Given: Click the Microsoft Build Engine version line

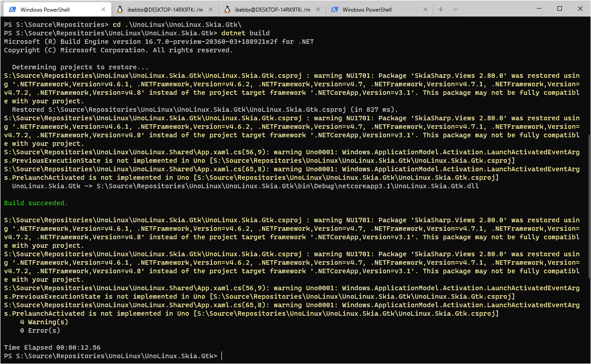Looking at the screenshot, I should [159, 42].
